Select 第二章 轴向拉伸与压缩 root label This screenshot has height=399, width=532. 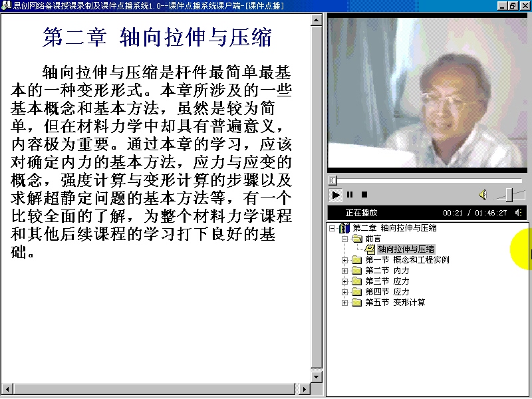point(394,228)
